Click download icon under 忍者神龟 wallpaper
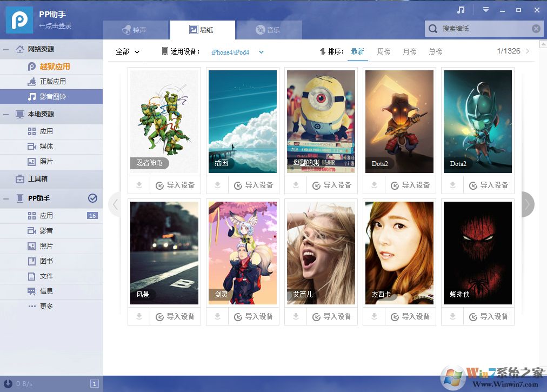Viewport: 547px width, 392px height. [x=139, y=185]
